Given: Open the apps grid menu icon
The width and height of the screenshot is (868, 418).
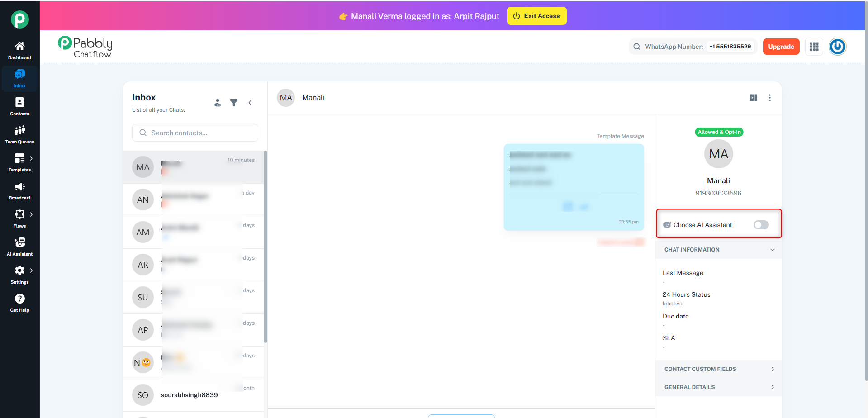Looking at the screenshot, I should 814,47.
